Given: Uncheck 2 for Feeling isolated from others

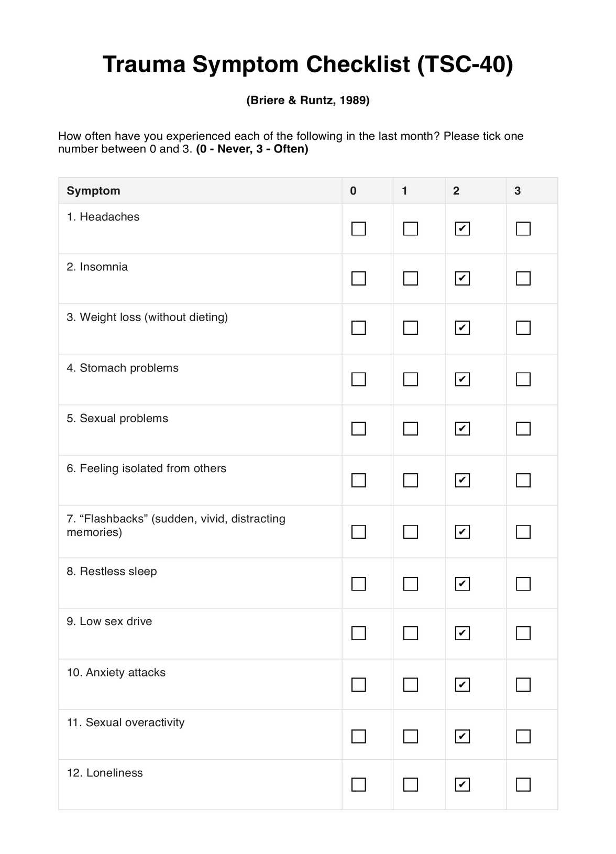Looking at the screenshot, I should pos(462,480).
